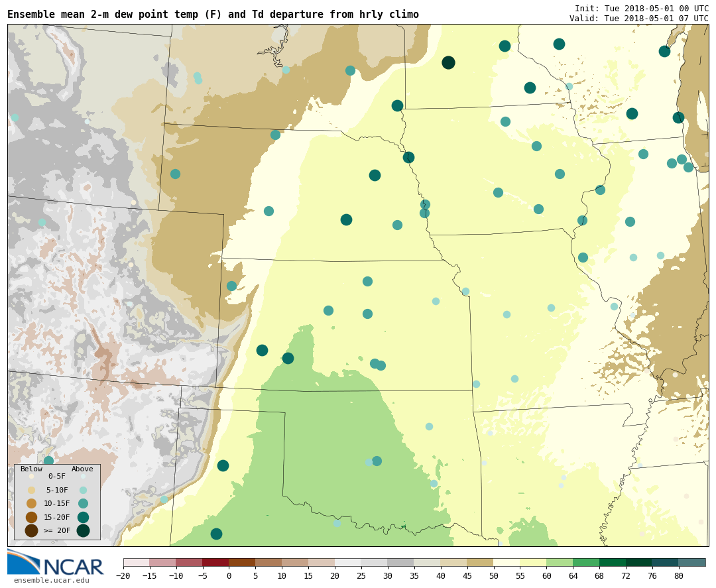
Task: Click the 'Below' legend heading
Action: click(32, 469)
